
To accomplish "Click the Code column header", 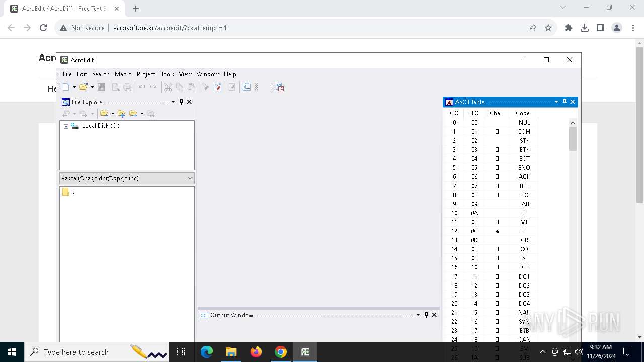I will [523, 113].
